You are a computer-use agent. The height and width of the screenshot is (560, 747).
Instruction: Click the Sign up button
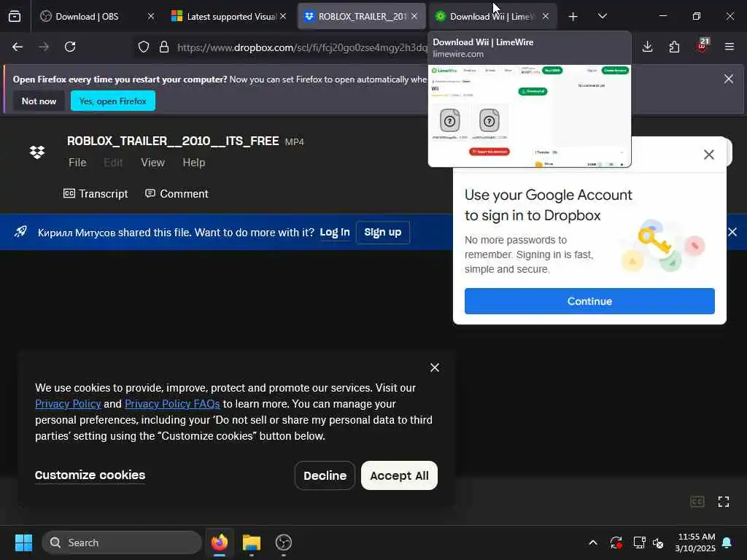[x=382, y=233]
